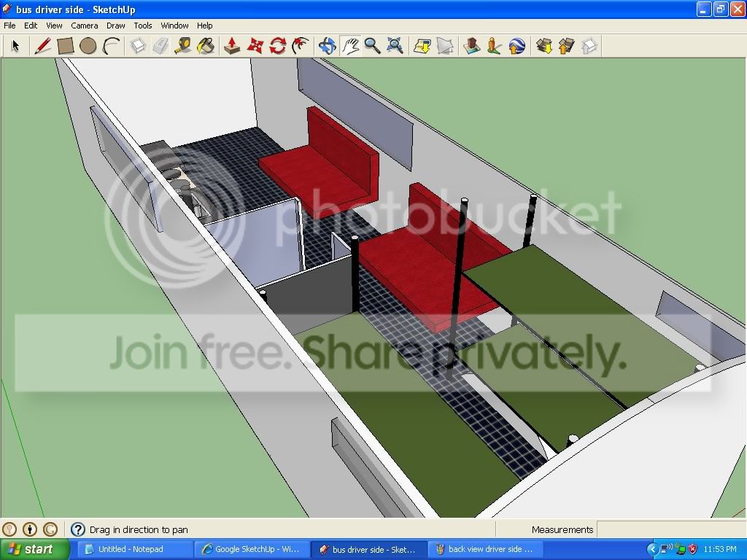Select the Eraser tool

(x=160, y=46)
